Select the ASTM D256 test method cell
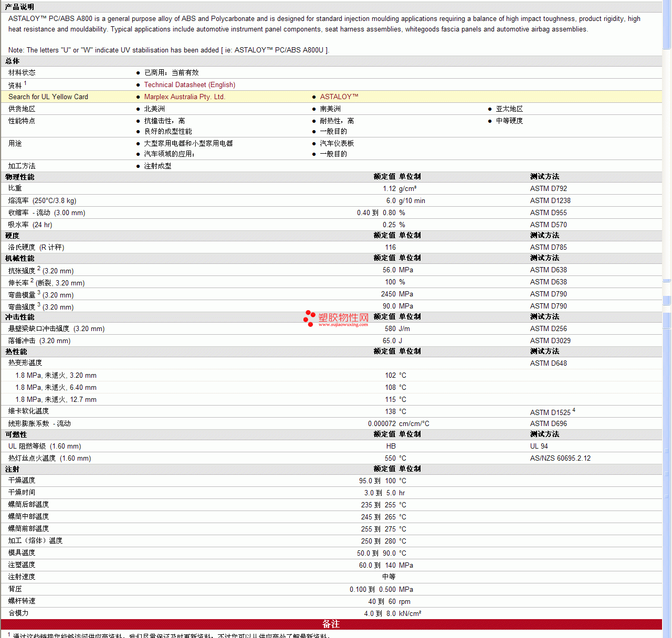 [549, 328]
